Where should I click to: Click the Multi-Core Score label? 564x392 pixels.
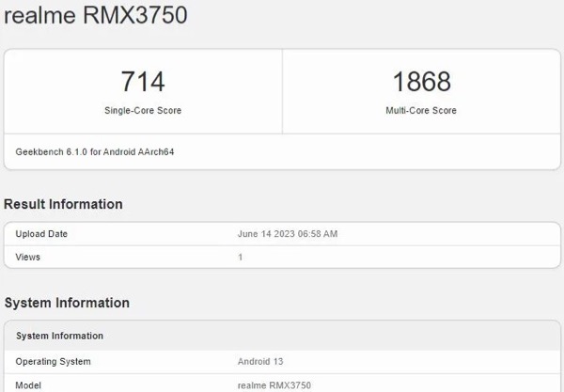point(421,110)
